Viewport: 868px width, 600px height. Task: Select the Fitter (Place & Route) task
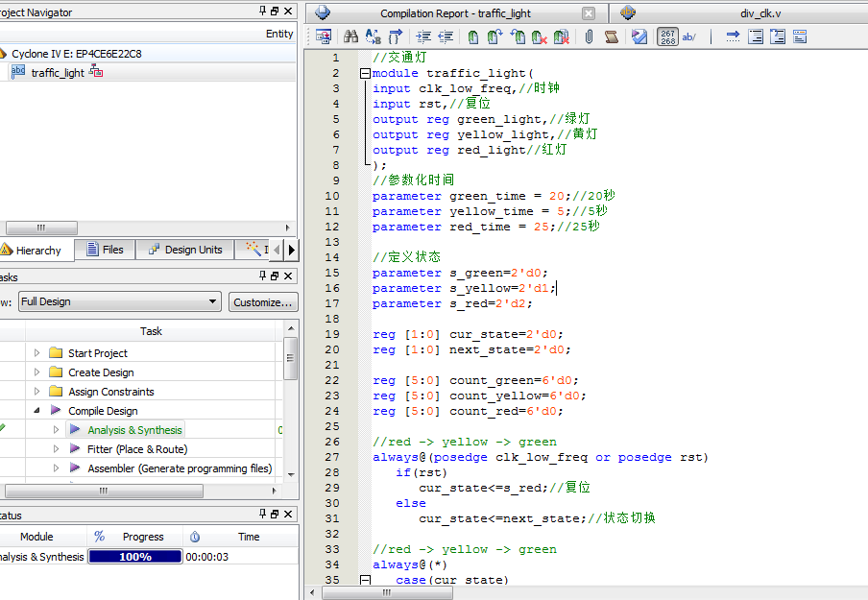click(137, 449)
